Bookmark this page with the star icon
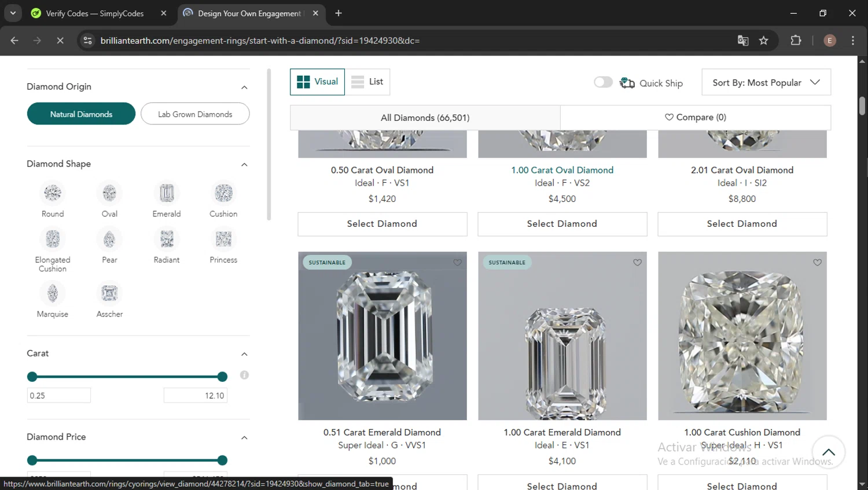 (764, 40)
